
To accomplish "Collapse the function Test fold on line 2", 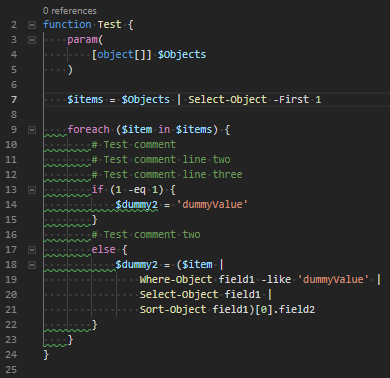I will [x=32, y=25].
